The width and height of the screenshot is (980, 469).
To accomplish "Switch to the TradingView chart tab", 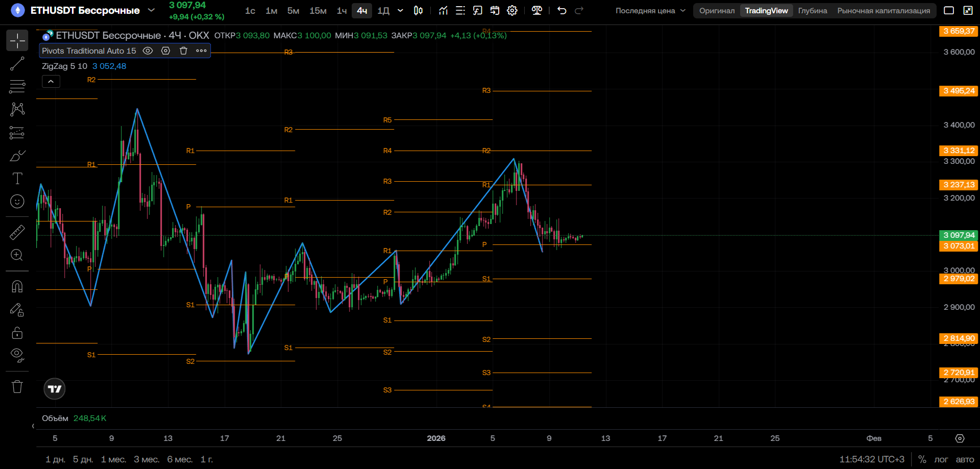I will coord(766,11).
